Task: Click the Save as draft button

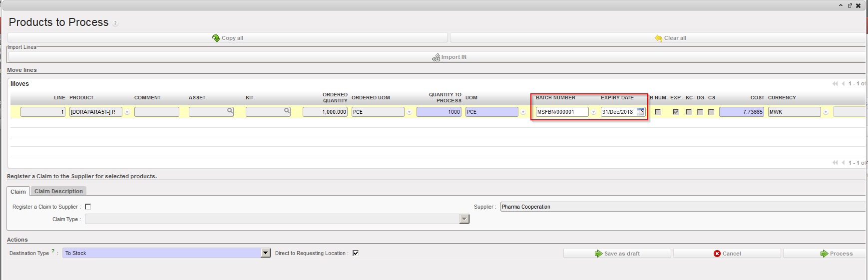Action: [x=617, y=254]
